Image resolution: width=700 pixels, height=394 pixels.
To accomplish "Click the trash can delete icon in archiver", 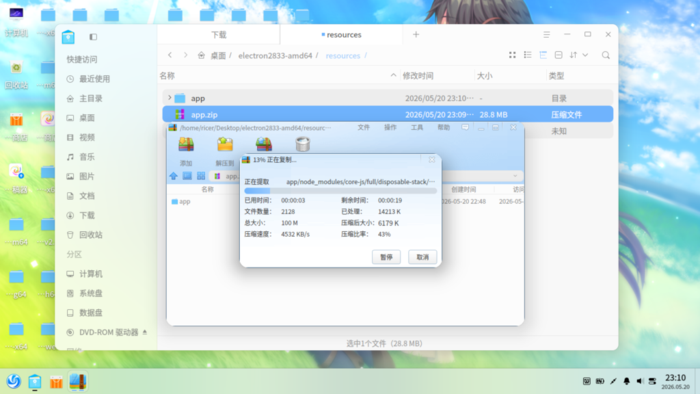I will coord(303,145).
